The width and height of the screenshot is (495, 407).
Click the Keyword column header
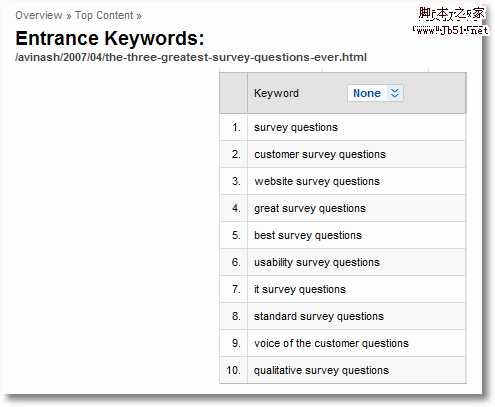[x=276, y=93]
